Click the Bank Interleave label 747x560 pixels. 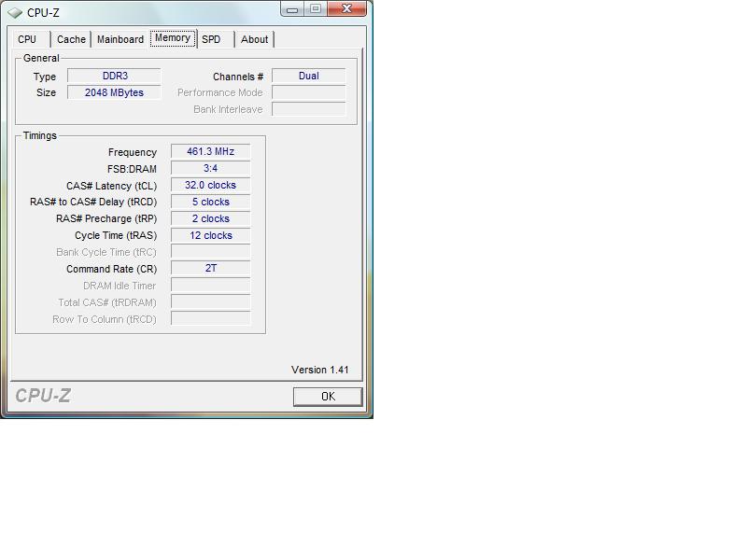click(228, 109)
